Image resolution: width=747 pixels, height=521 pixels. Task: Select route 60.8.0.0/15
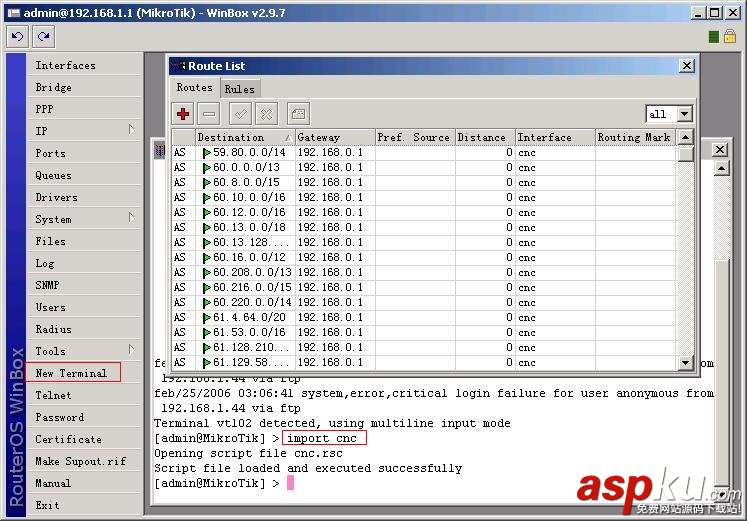424,182
